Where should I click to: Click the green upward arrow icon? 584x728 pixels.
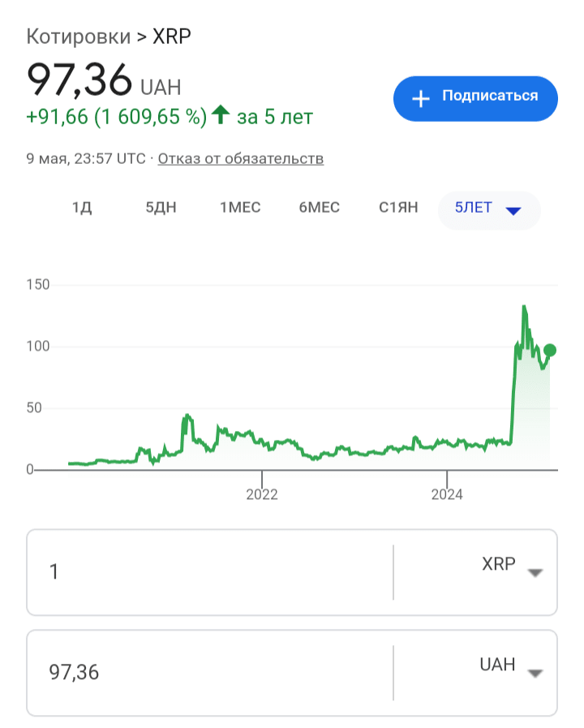coord(220,116)
